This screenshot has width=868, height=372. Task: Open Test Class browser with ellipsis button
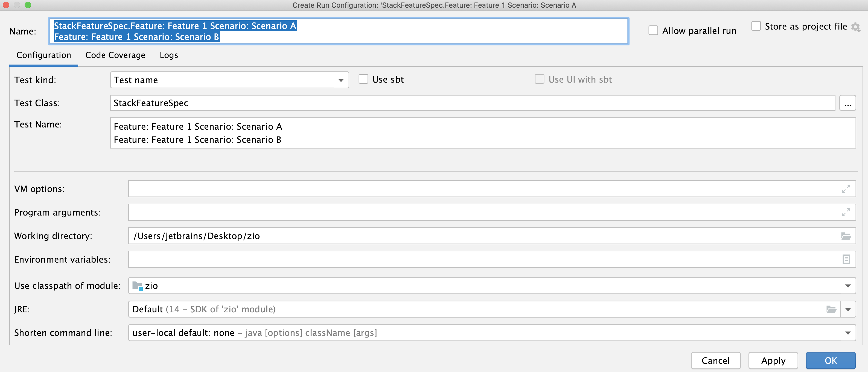[x=848, y=103]
